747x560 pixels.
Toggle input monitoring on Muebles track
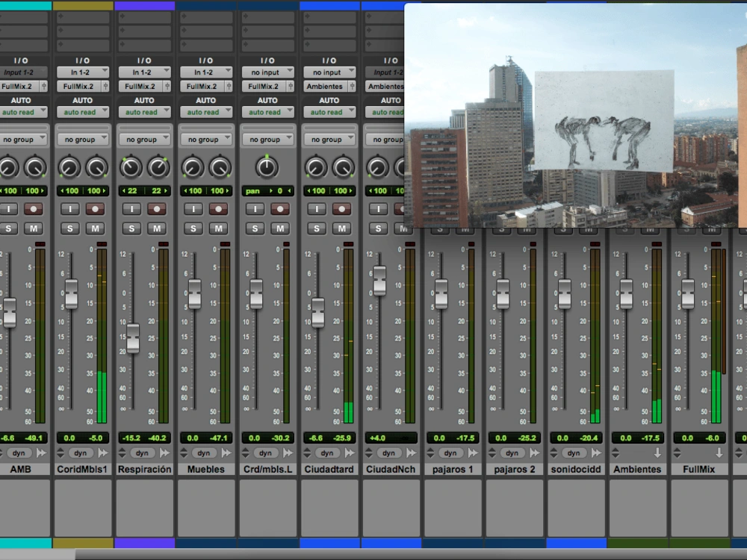point(193,209)
